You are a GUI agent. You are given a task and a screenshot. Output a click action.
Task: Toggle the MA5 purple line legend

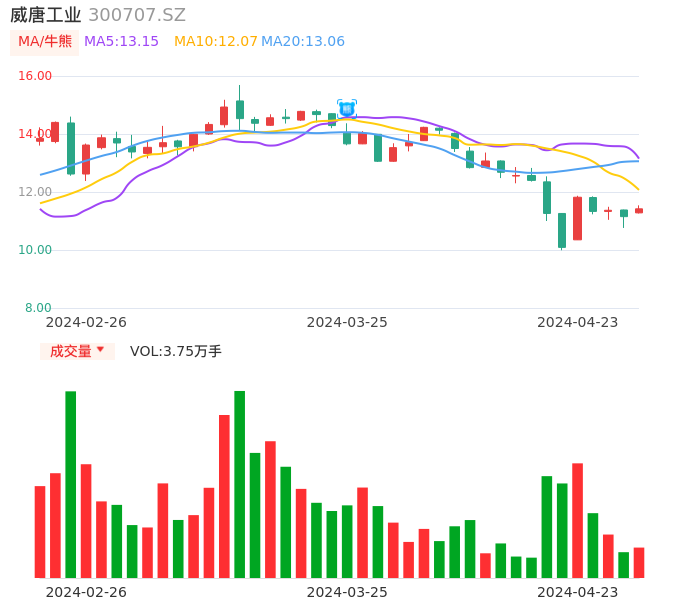click(x=121, y=42)
